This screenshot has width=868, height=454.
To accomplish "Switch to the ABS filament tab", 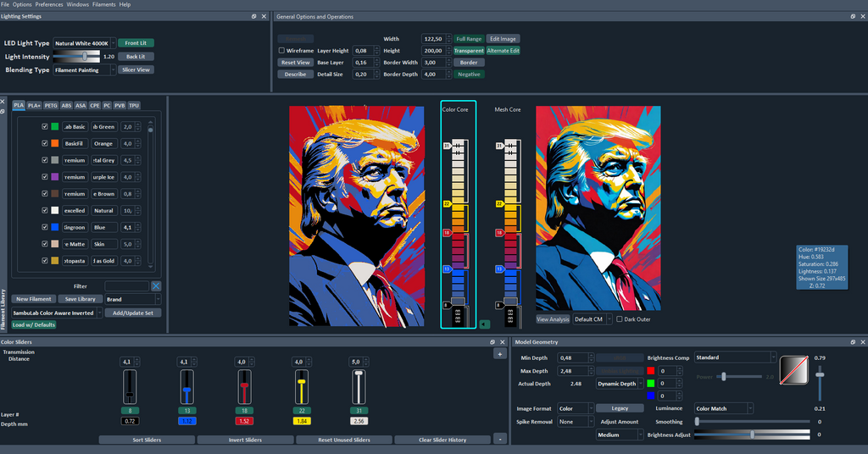I will point(66,105).
